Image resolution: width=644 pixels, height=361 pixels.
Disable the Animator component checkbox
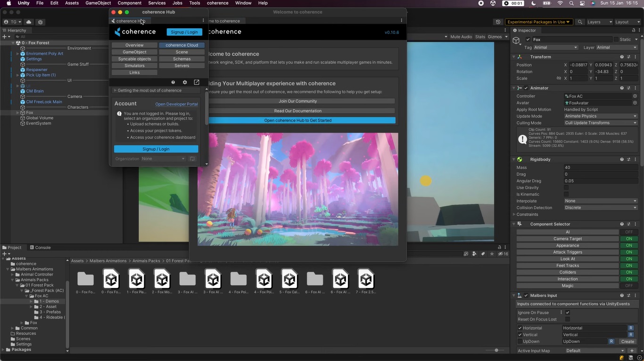coord(526,88)
